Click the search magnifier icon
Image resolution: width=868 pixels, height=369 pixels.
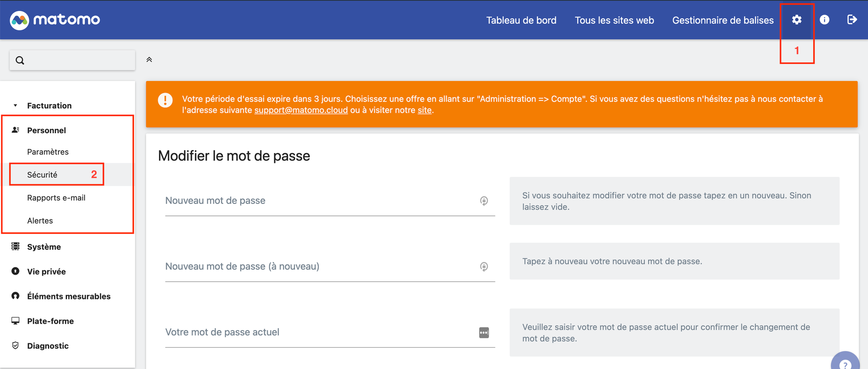[x=20, y=60]
